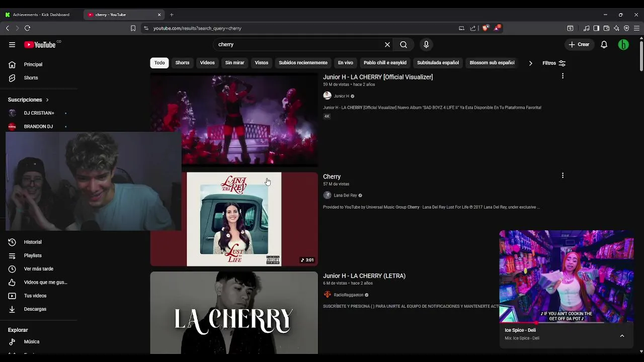Open Videos que me gustan thumbs-up icon
This screenshot has height=362, width=644.
[12, 283]
